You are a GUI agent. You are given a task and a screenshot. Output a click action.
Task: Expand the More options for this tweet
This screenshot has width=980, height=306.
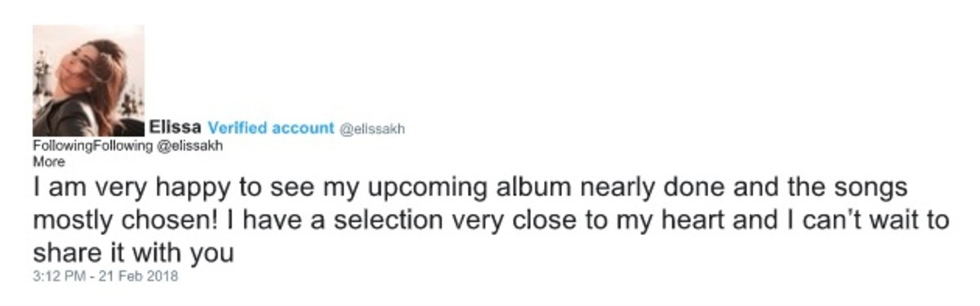[48, 161]
